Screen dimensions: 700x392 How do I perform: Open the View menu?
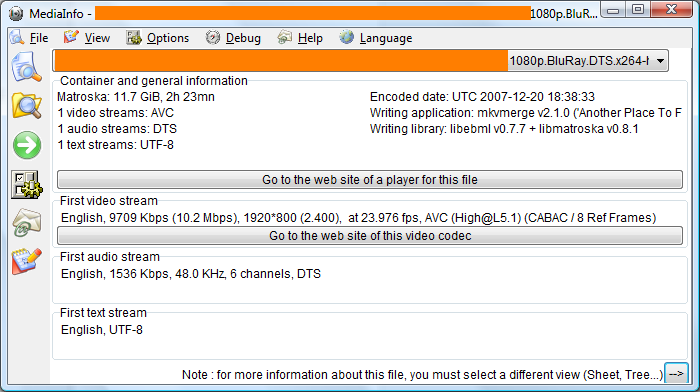97,38
